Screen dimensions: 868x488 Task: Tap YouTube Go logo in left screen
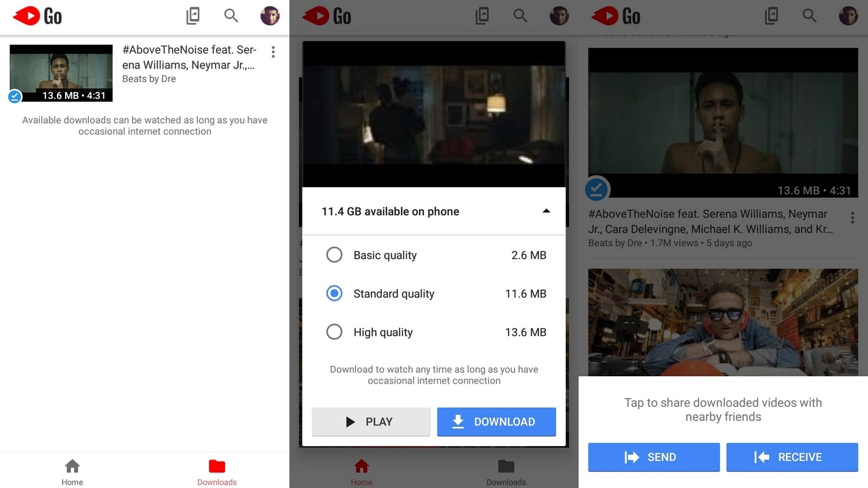38,16
